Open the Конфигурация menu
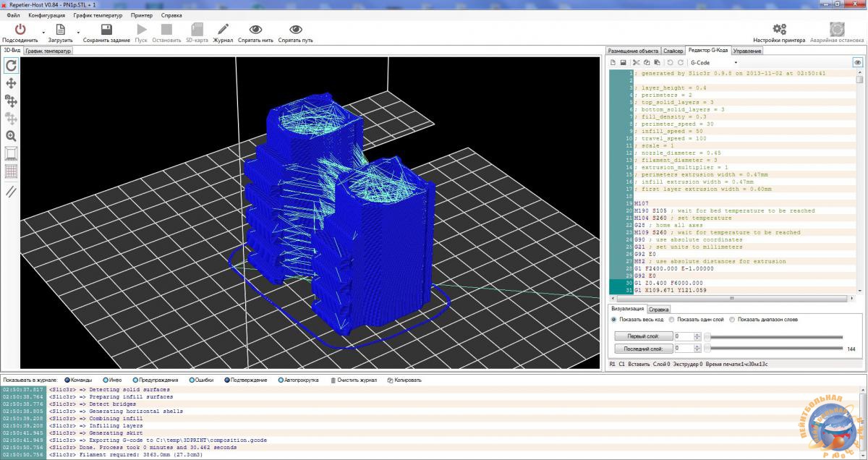The width and height of the screenshot is (868, 460). [x=47, y=15]
